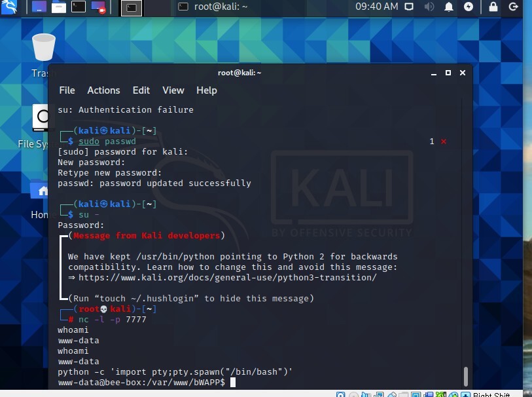Click the www-data@bee-box shell prompt
This screenshot has width=532, height=397.
(141, 383)
